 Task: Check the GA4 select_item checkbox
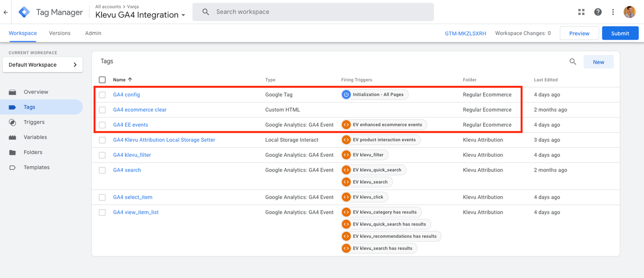103,197
